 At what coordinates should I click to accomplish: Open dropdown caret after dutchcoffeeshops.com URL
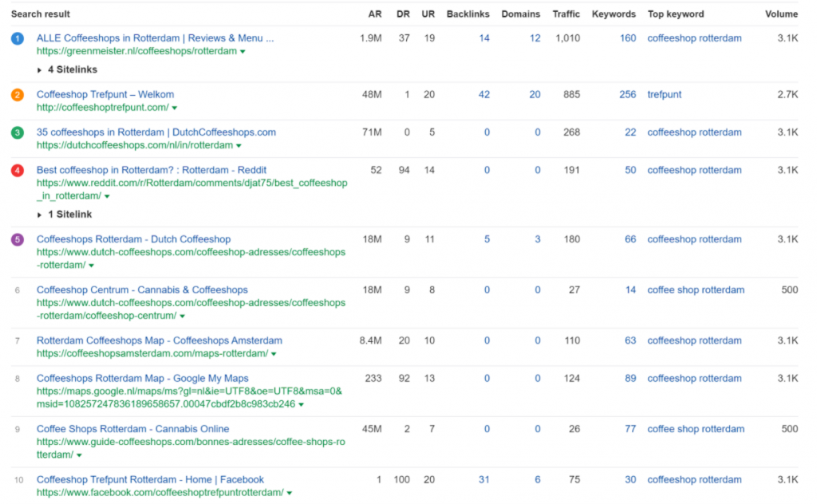coord(239,146)
